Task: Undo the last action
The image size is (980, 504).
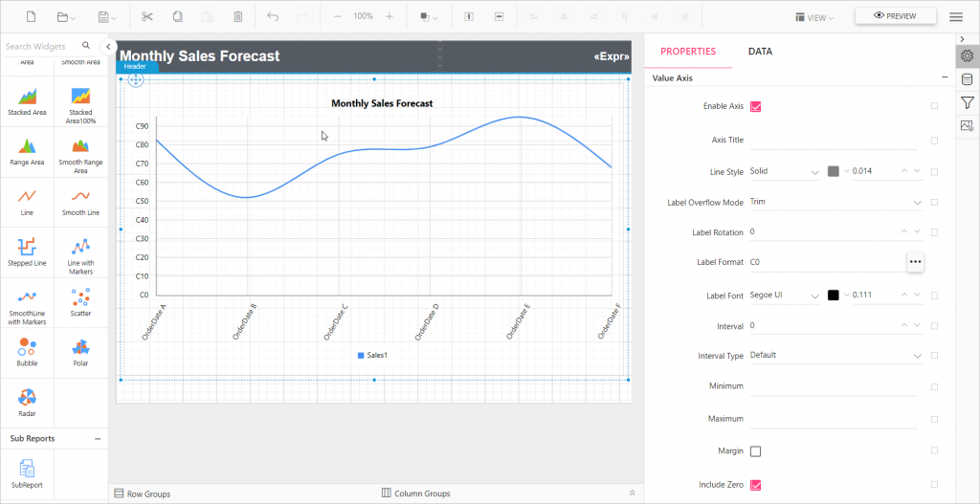Action: coord(273,17)
